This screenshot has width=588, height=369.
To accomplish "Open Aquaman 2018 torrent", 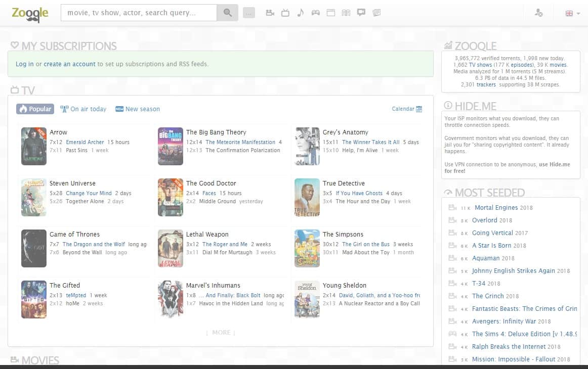I will click(x=493, y=258).
